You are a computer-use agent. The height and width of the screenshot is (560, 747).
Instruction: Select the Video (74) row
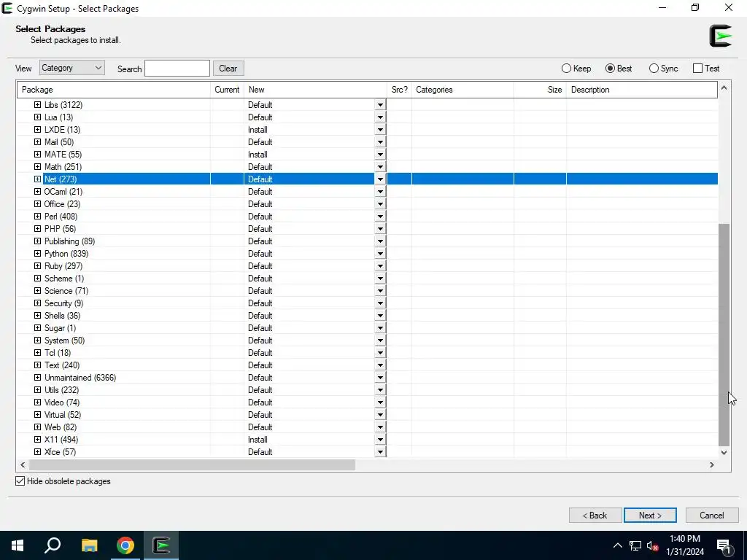click(x=368, y=402)
